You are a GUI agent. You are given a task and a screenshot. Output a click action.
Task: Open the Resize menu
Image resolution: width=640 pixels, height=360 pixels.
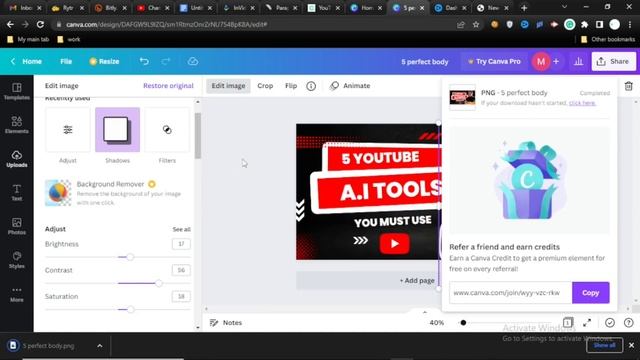pyautogui.click(x=104, y=62)
